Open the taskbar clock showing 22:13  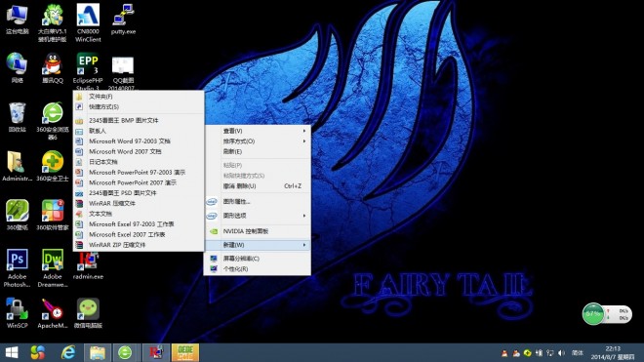(612, 353)
